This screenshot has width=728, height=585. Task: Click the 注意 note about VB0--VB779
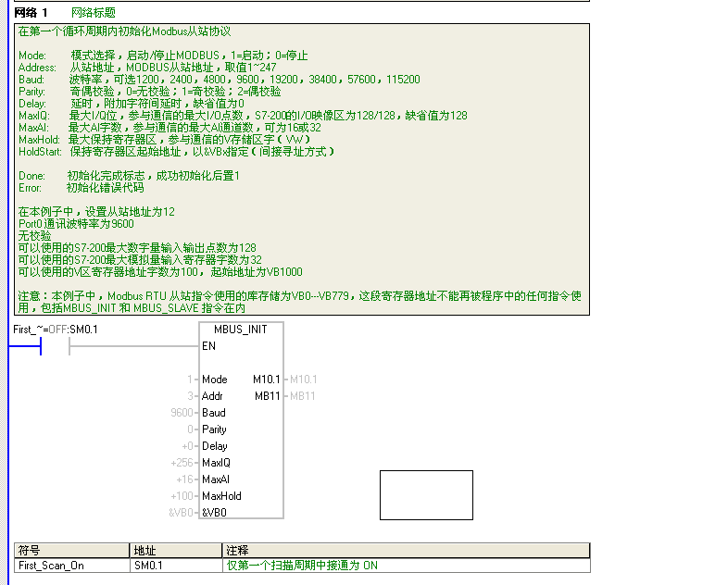tap(299, 302)
